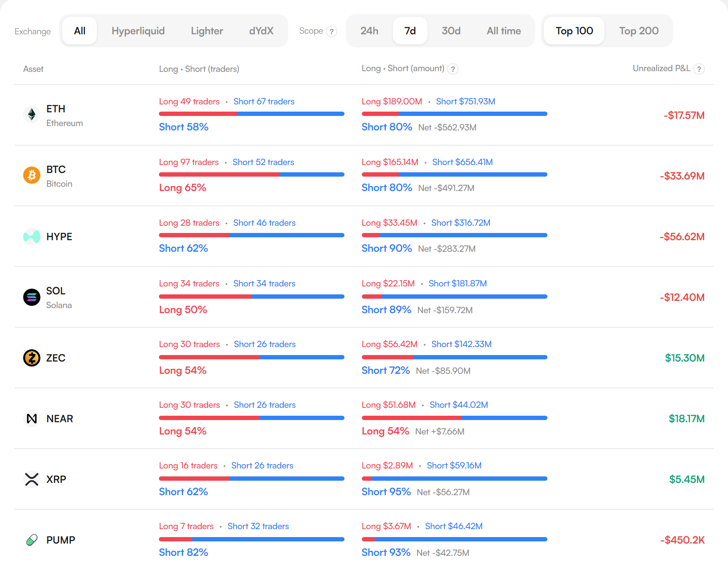Click ETH traders long-short ratio bar
This screenshot has height=588, width=728.
click(x=252, y=114)
